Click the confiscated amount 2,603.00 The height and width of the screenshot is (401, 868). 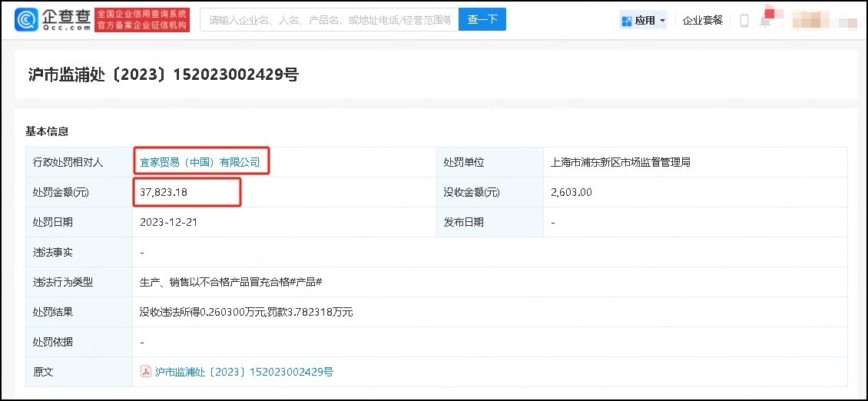(x=571, y=192)
